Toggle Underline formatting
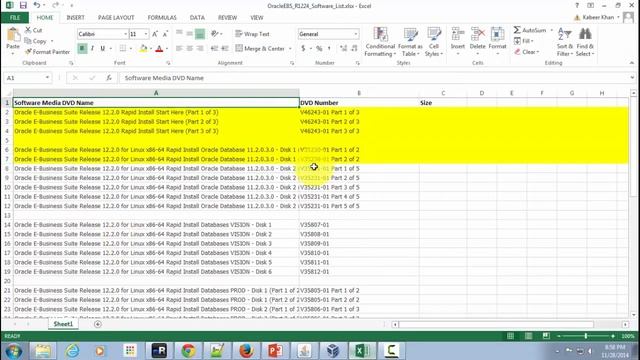Image resolution: width=640 pixels, height=360 pixels. [x=102, y=49]
